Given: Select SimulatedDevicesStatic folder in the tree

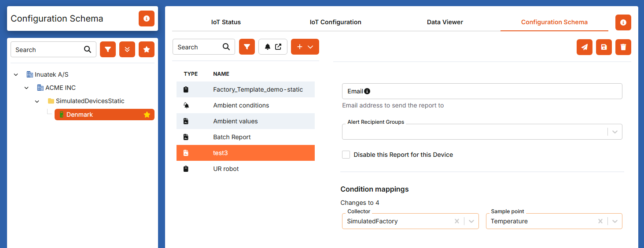Looking at the screenshot, I should [x=90, y=101].
